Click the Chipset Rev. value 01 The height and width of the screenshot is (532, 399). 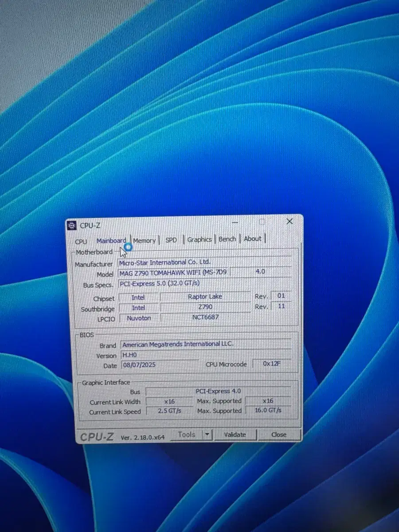coord(281,296)
